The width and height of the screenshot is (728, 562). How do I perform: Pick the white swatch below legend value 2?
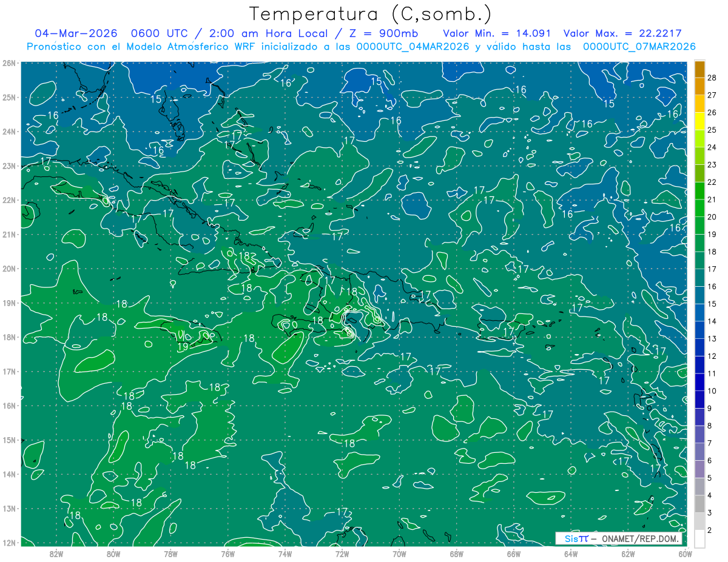coord(699,538)
